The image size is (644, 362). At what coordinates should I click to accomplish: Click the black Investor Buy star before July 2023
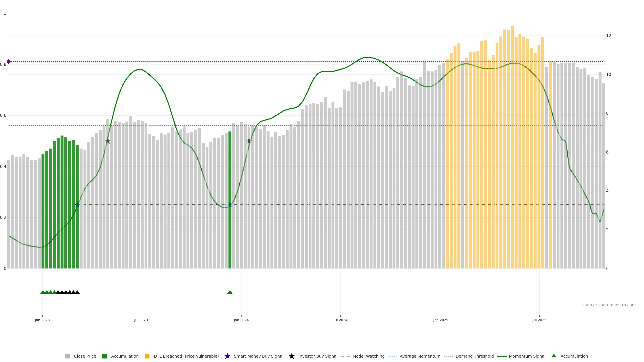(108, 141)
